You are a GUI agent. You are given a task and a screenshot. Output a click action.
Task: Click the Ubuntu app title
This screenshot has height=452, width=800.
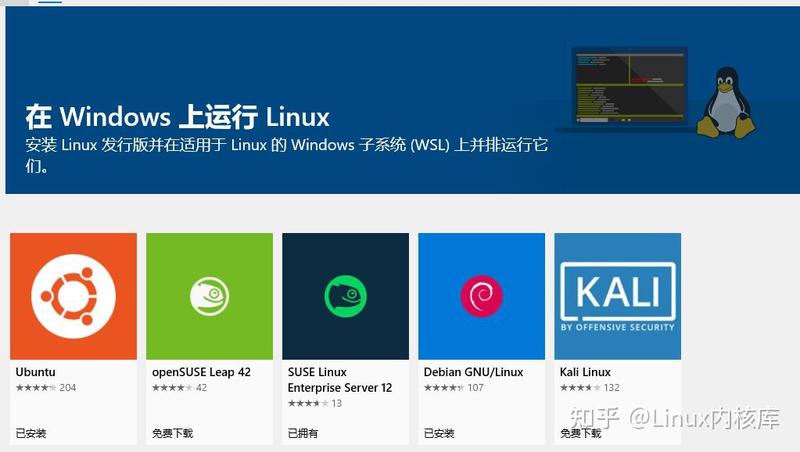click(x=35, y=372)
